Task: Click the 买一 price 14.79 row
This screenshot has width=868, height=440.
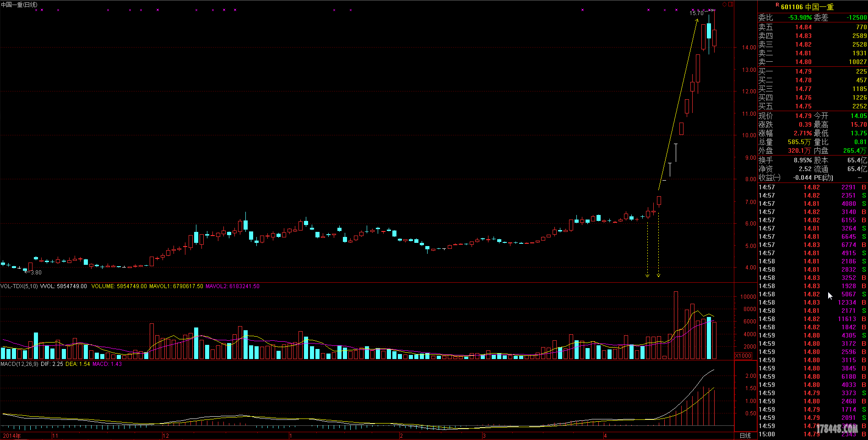Action: point(812,71)
